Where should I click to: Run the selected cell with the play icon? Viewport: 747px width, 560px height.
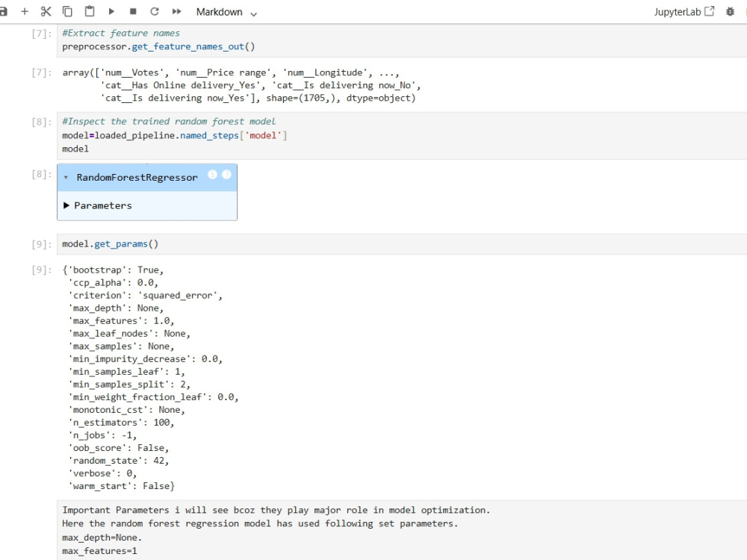111,11
